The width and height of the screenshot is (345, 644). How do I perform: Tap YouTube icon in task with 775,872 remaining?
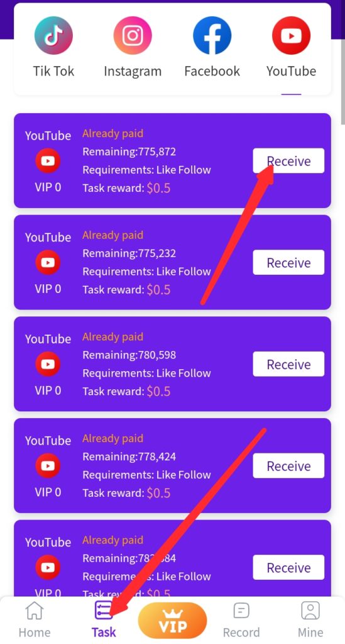(x=48, y=160)
